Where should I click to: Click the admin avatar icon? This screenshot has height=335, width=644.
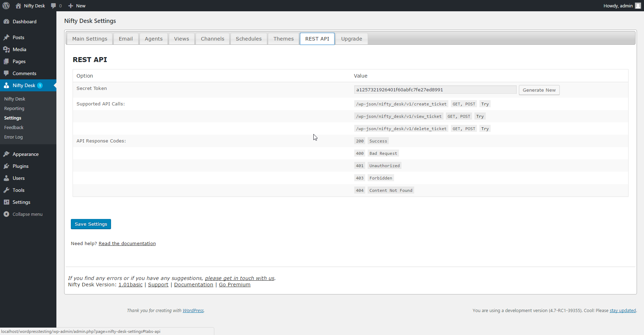(638, 6)
